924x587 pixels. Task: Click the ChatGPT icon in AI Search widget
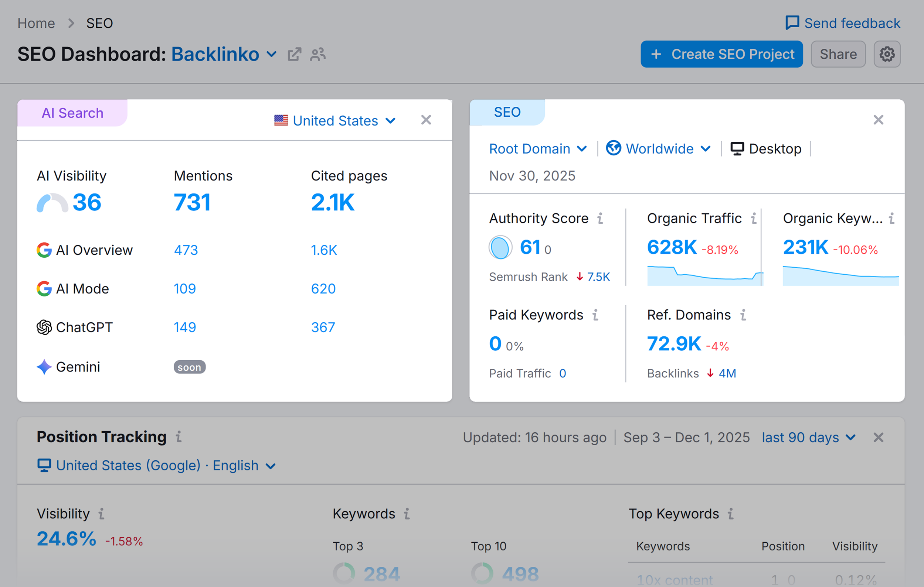[x=44, y=327]
